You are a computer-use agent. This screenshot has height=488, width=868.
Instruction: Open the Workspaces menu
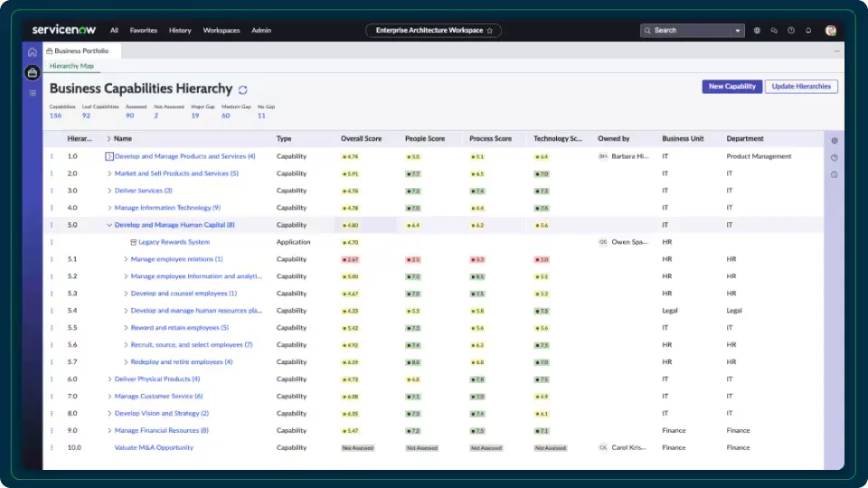(222, 31)
